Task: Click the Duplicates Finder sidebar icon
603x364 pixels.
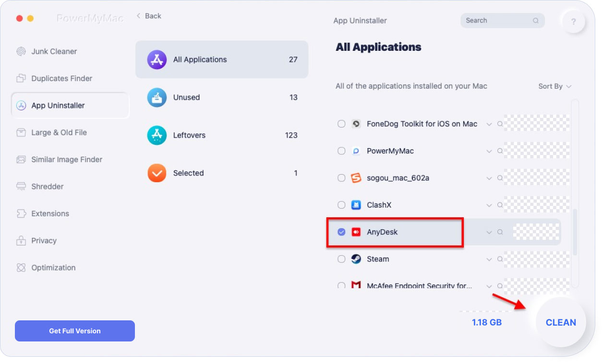Action: point(21,78)
